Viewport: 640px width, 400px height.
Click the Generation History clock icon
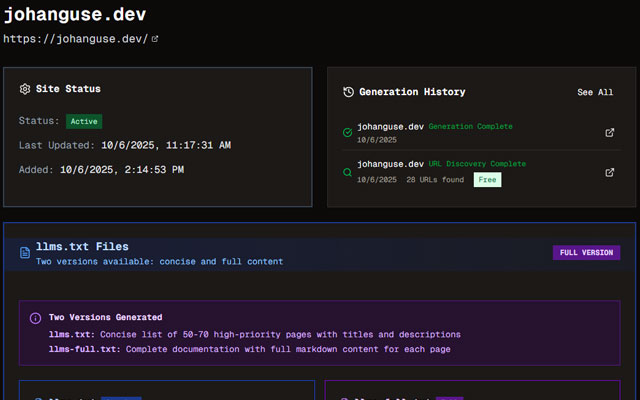349,92
